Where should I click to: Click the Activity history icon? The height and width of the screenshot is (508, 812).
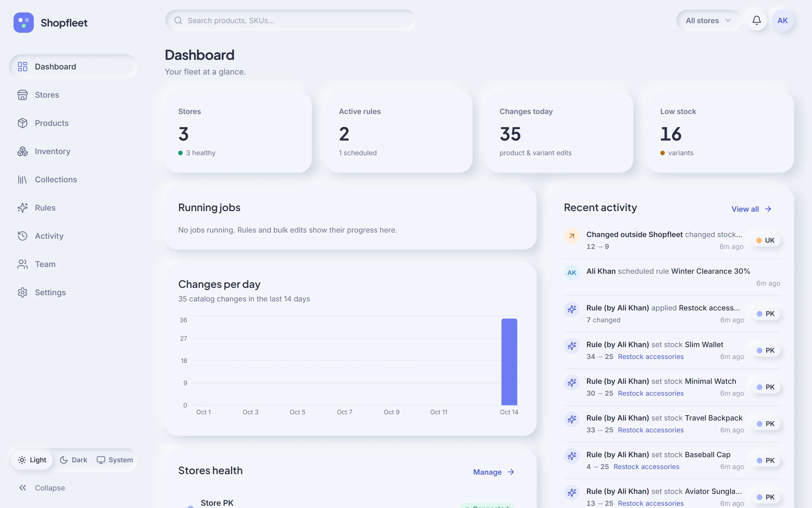click(x=23, y=236)
